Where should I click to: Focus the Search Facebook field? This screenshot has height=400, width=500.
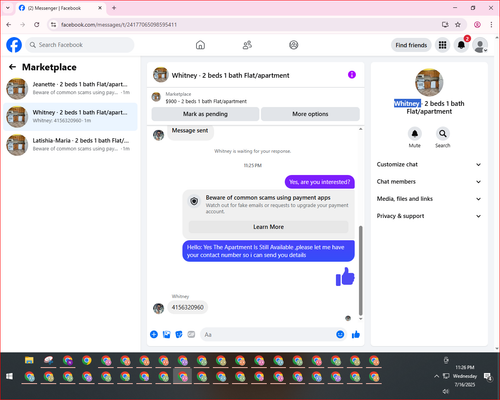click(80, 45)
